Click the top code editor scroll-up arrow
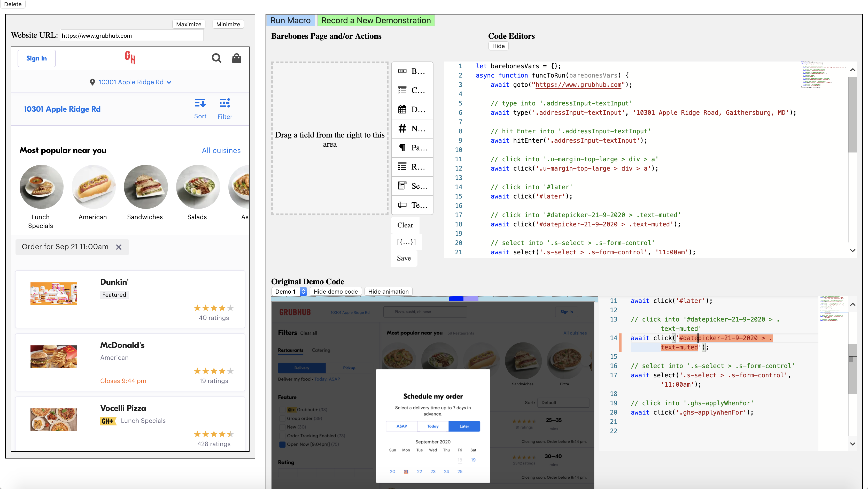 [853, 70]
